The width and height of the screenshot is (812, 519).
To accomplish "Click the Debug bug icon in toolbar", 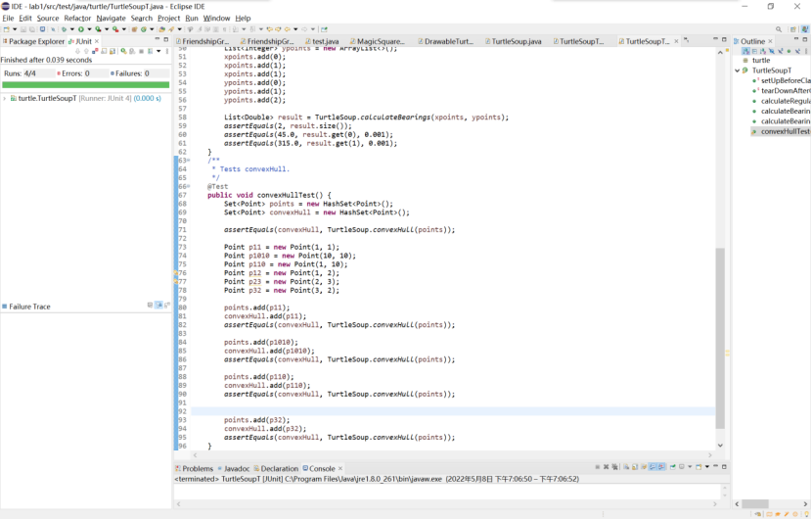I will coord(64,29).
